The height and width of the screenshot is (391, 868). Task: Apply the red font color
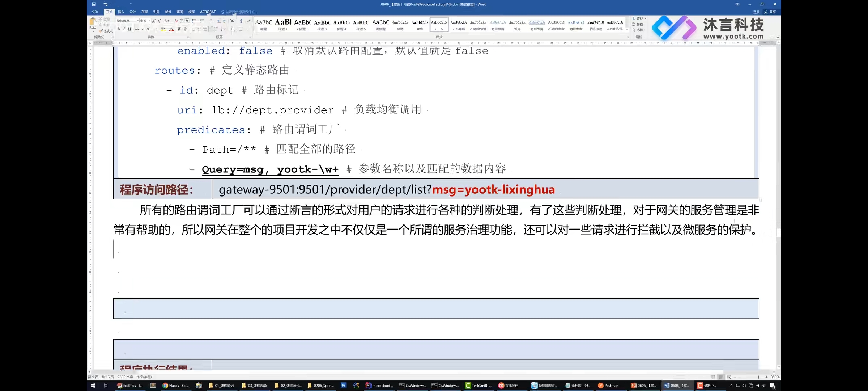pos(171,29)
